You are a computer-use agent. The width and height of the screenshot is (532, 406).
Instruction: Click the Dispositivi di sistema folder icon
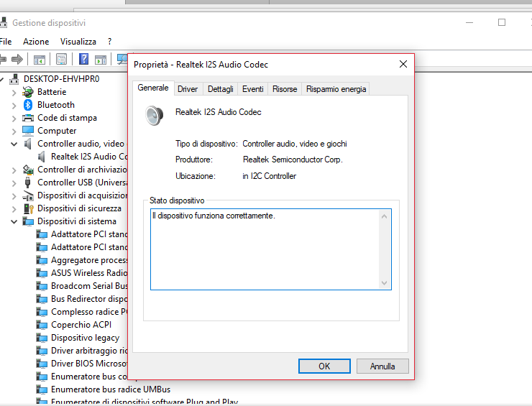[28, 221]
